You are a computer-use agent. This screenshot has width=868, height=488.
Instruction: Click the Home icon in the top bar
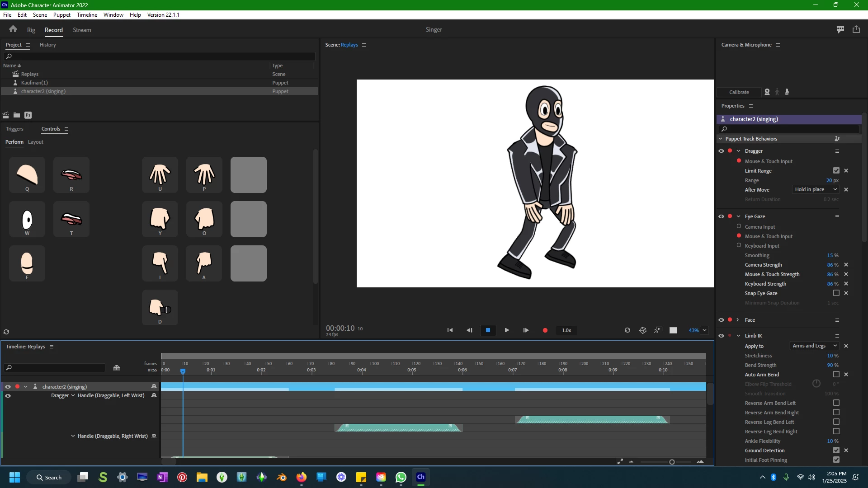tap(13, 29)
